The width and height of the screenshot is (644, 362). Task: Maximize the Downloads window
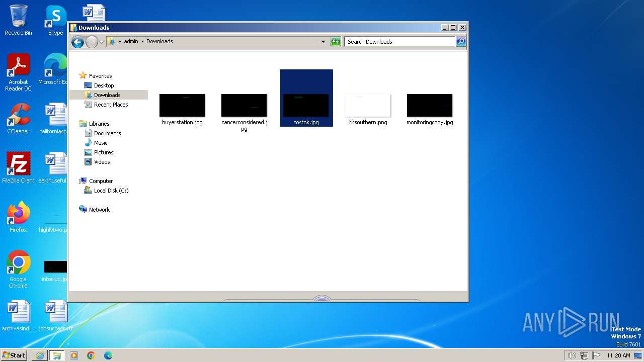tap(453, 28)
